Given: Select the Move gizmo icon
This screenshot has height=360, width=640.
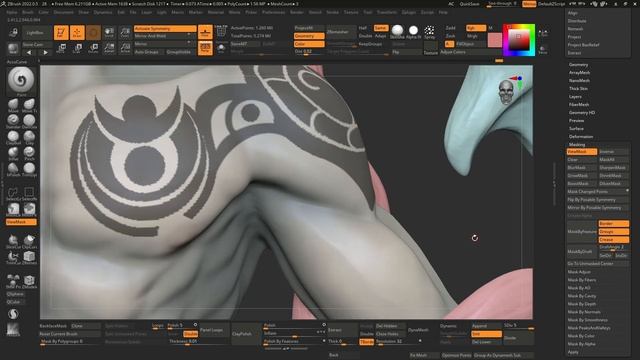Looking at the screenshot, I should click(61, 48).
